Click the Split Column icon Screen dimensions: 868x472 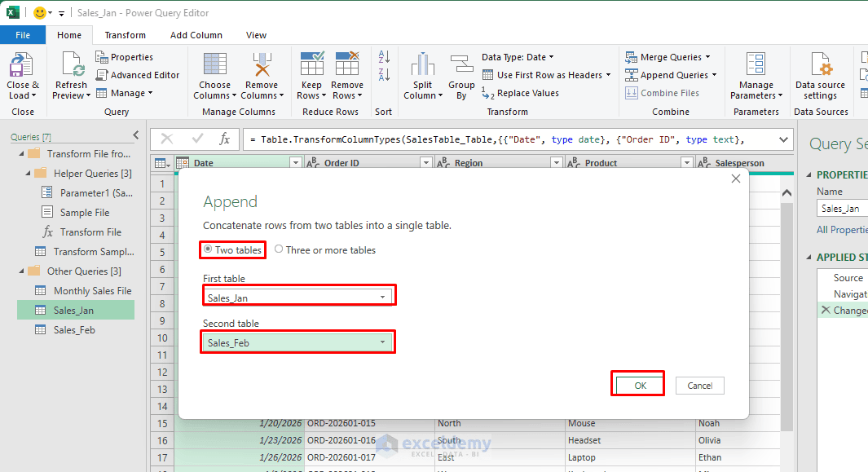pos(422,64)
